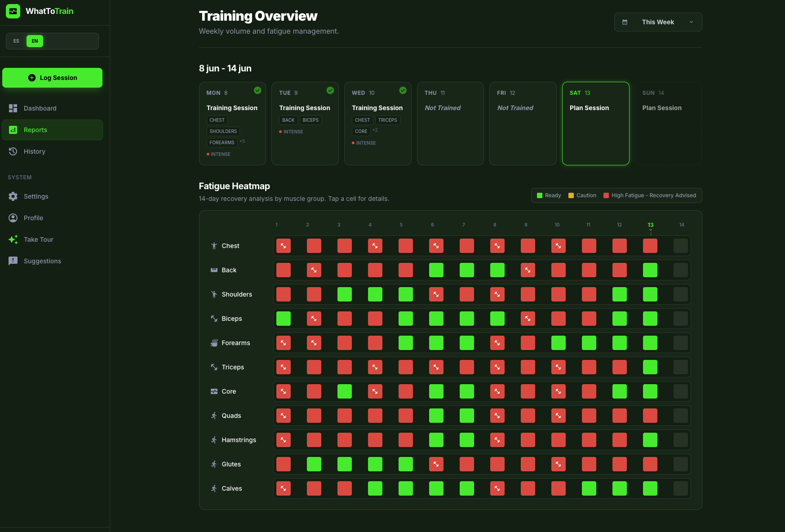The width and height of the screenshot is (785, 532).
Task: Click the High Fatigue legend entry
Action: click(650, 195)
